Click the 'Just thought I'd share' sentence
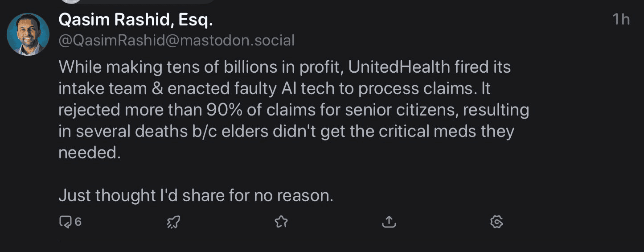The width and height of the screenshot is (644, 252). coord(196,195)
